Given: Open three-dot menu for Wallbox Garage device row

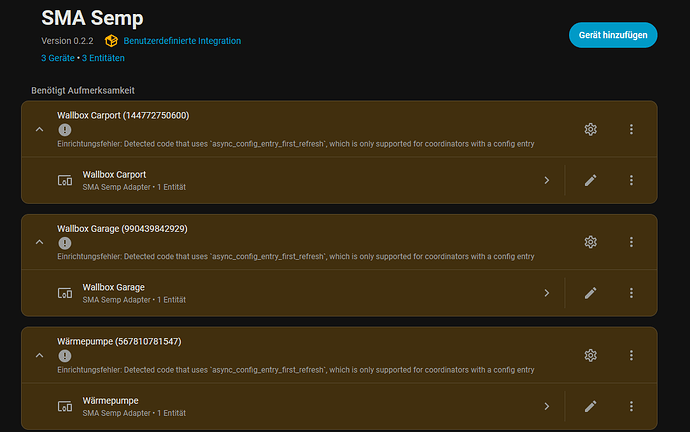Looking at the screenshot, I should 631,293.
